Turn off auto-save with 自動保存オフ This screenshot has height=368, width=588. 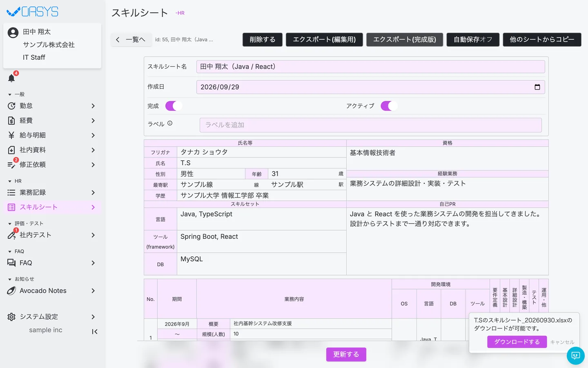pyautogui.click(x=473, y=40)
